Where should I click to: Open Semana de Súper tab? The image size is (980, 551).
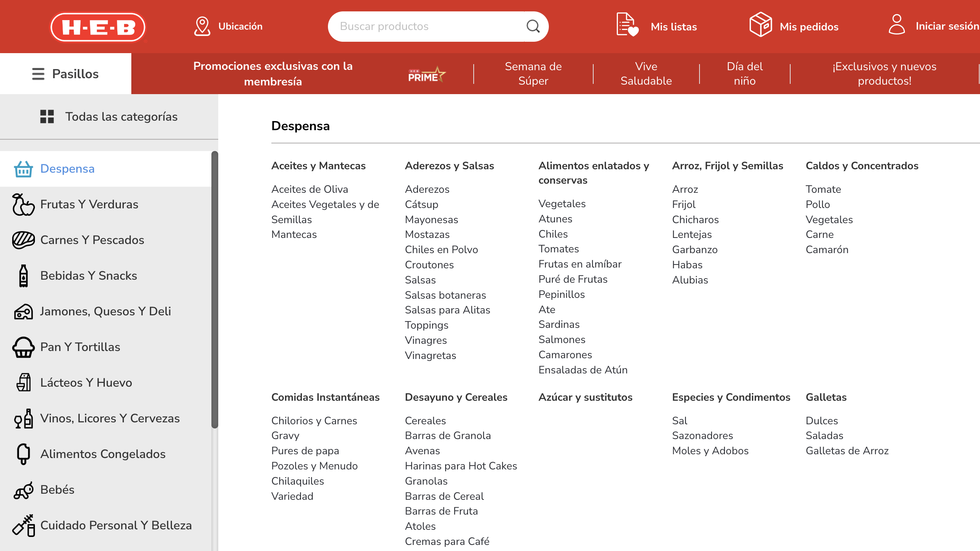[x=533, y=74]
